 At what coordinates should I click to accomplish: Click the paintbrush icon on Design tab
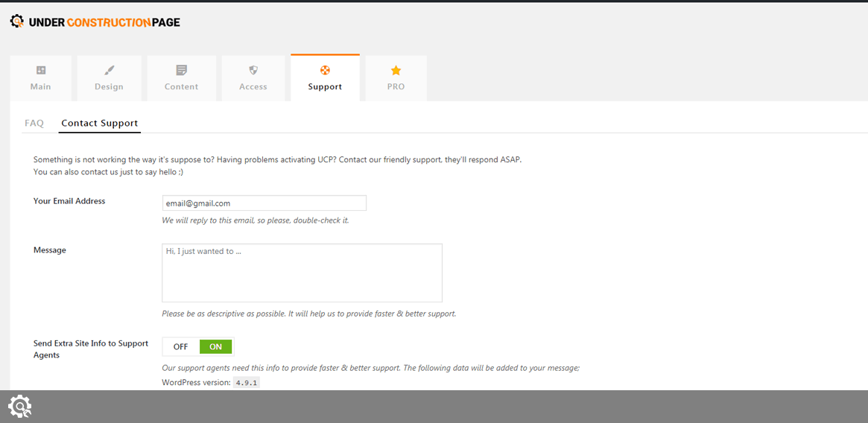coord(110,70)
